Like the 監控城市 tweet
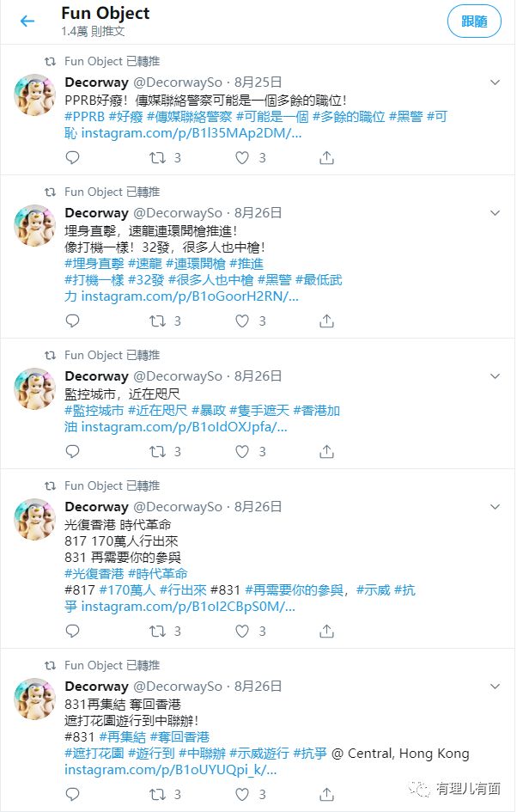 [242, 452]
